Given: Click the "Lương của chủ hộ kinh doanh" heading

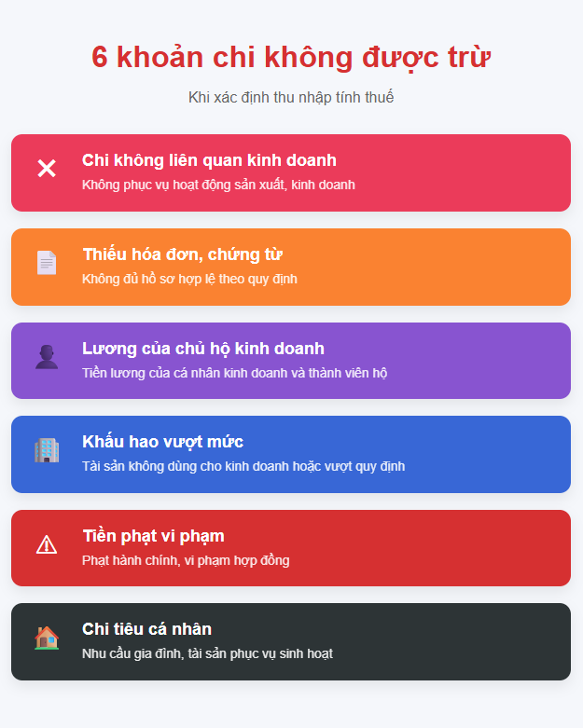Looking at the screenshot, I should coord(203,349).
